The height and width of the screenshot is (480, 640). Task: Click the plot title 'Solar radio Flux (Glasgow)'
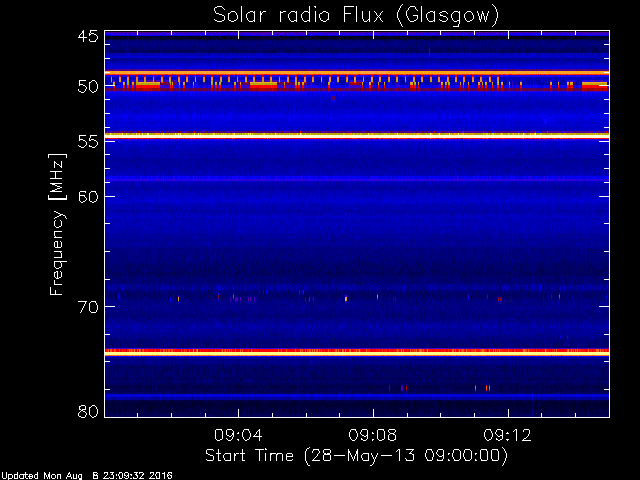click(x=356, y=16)
